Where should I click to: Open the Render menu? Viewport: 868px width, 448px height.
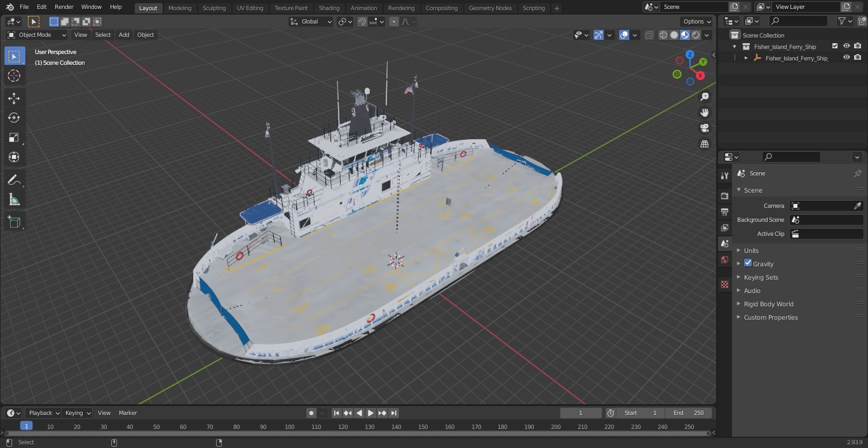pyautogui.click(x=64, y=7)
